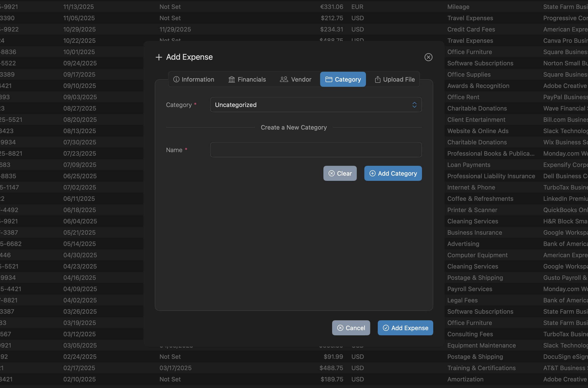
Task: Click the Cancel button at the bottom
Action: click(351, 328)
